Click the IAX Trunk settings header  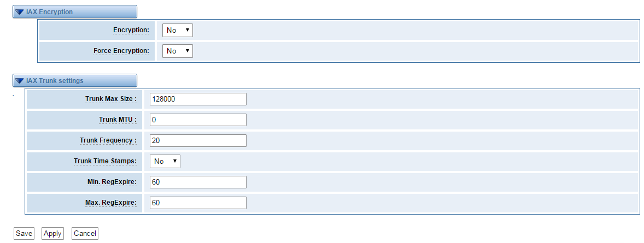click(x=75, y=81)
